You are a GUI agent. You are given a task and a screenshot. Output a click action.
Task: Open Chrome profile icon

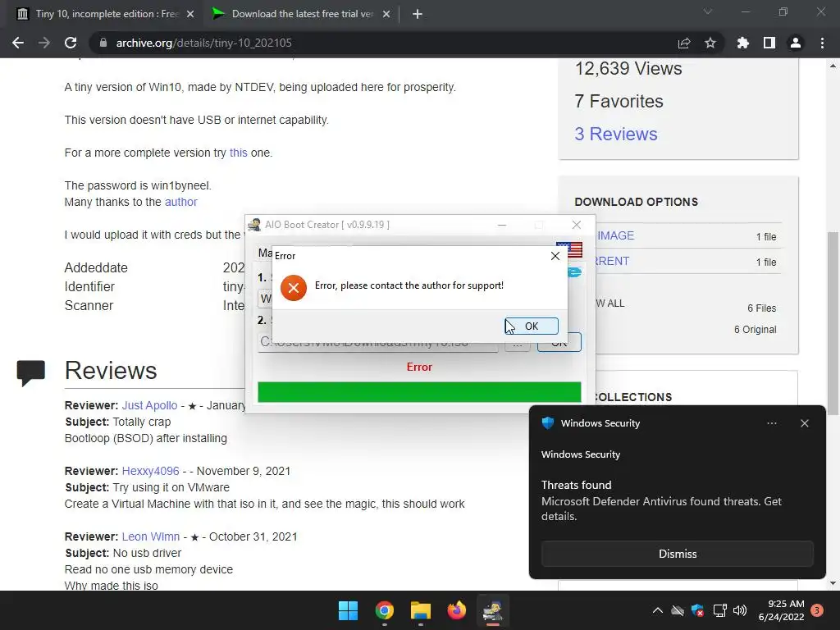[x=795, y=43]
